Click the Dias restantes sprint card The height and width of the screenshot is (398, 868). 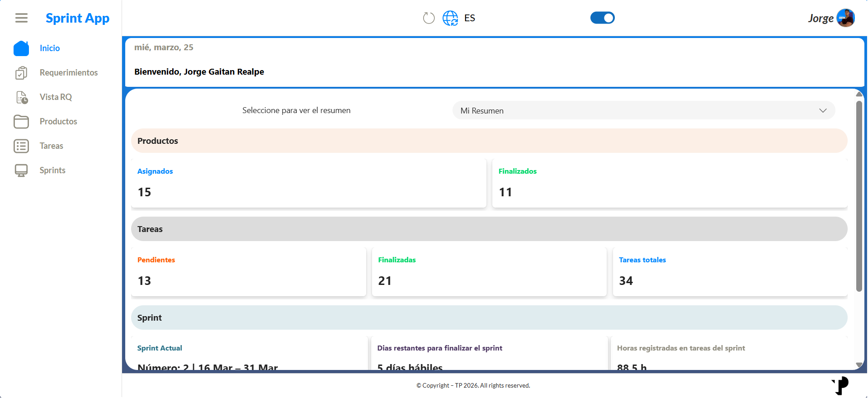pyautogui.click(x=489, y=353)
